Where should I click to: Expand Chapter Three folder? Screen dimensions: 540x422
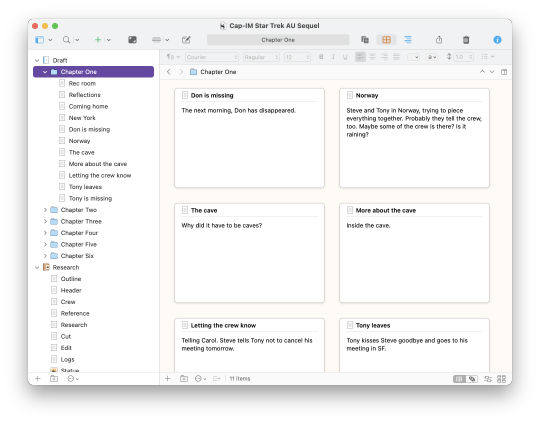pyautogui.click(x=45, y=222)
